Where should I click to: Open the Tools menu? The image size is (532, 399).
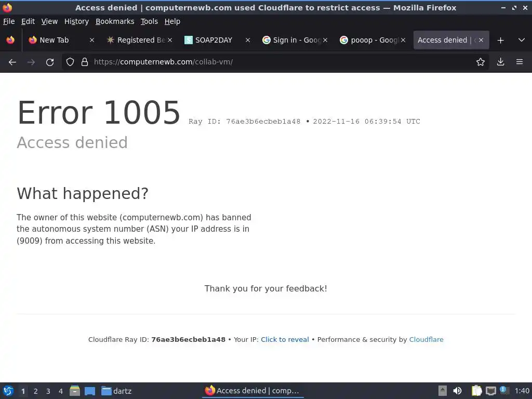(x=149, y=21)
